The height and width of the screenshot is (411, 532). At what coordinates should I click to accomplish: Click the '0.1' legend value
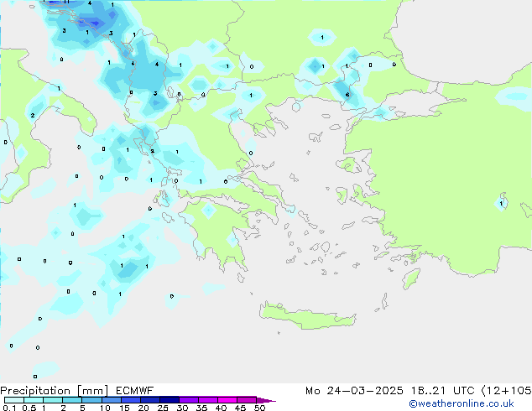(x=9, y=408)
